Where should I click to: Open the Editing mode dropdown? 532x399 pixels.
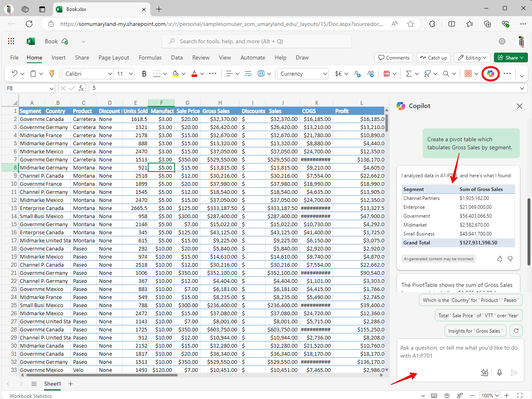pos(472,57)
